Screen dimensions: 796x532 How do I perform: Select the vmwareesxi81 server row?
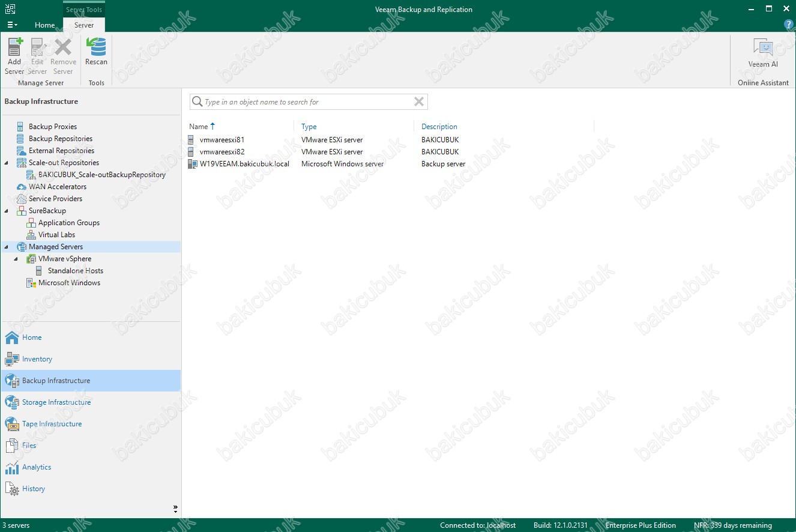click(x=390, y=140)
